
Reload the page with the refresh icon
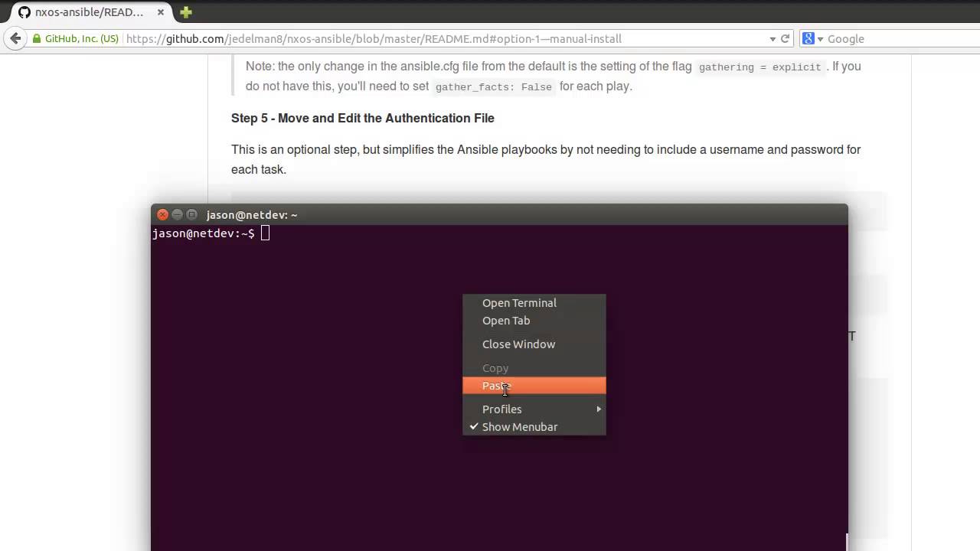click(x=785, y=38)
